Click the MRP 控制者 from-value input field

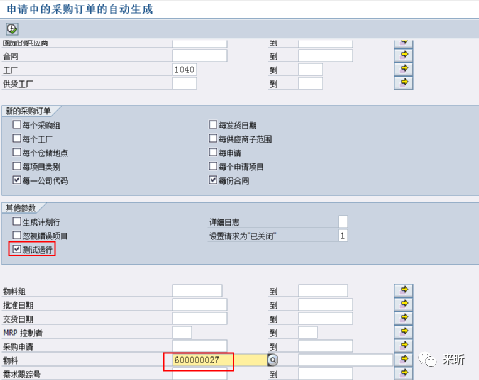pyautogui.click(x=182, y=332)
